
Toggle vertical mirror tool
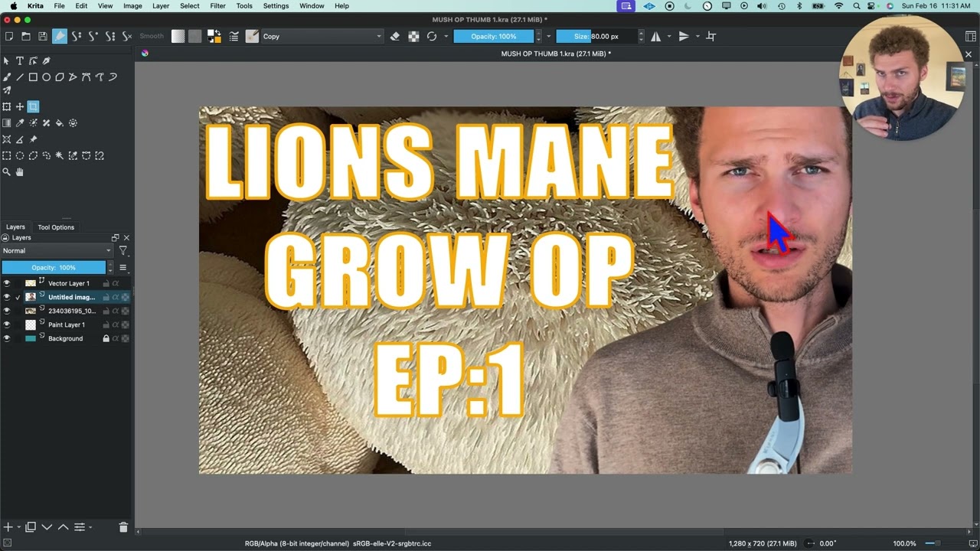684,36
